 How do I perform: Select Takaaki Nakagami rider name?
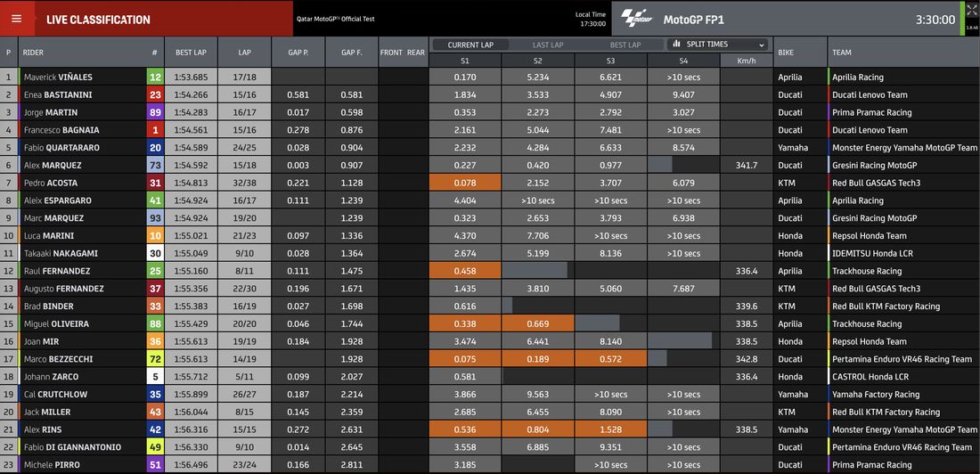(61, 253)
